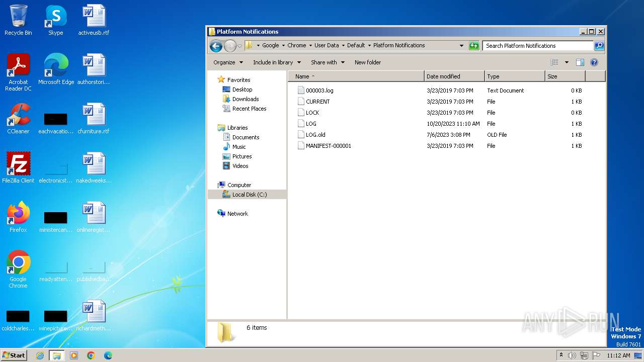Select the LOG file
The image size is (644, 362).
coord(311,124)
